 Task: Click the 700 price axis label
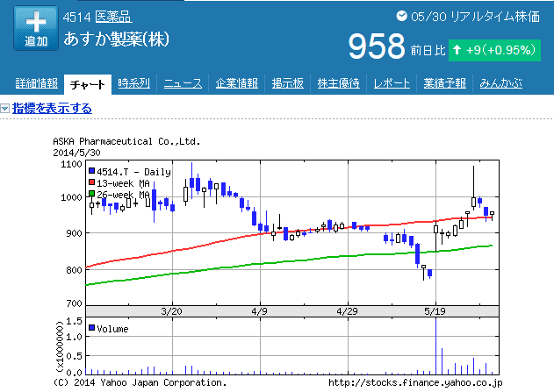click(x=75, y=303)
